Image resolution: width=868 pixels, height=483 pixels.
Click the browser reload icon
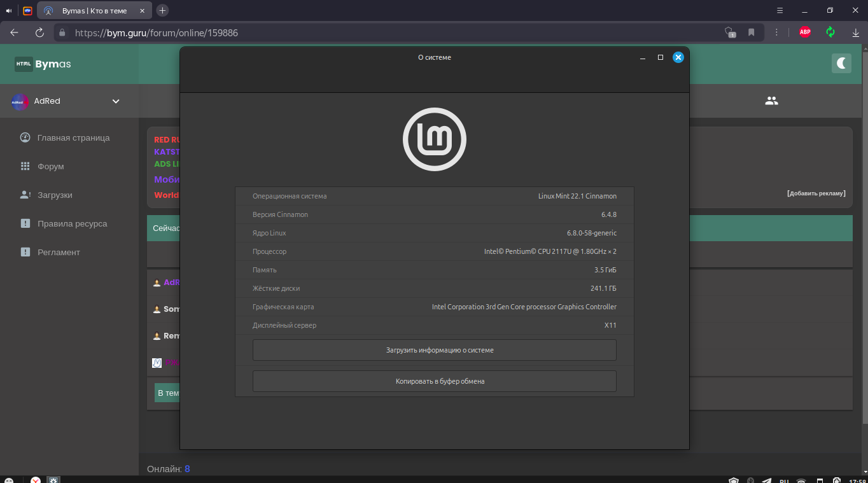point(39,32)
